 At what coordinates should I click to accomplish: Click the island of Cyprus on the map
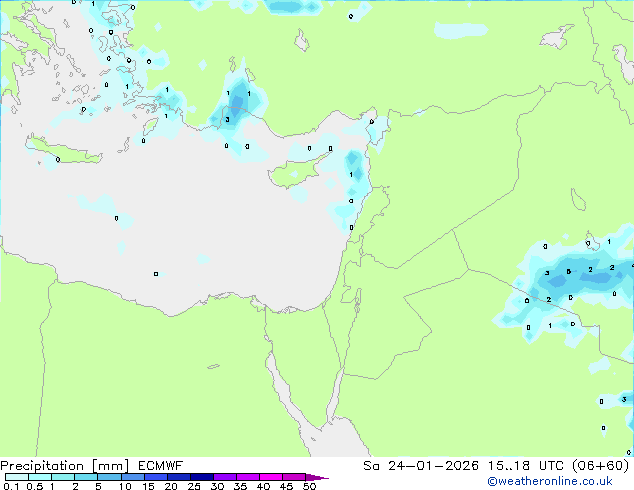coord(297,171)
